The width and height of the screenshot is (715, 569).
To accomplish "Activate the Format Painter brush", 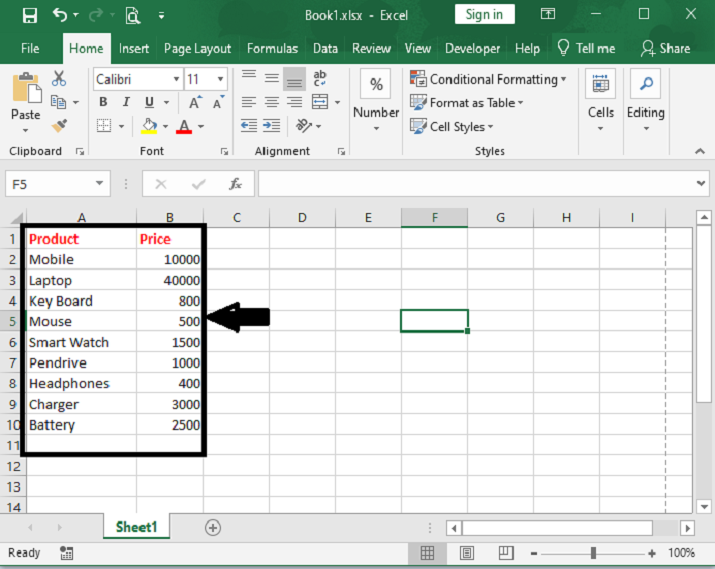I will (x=59, y=125).
